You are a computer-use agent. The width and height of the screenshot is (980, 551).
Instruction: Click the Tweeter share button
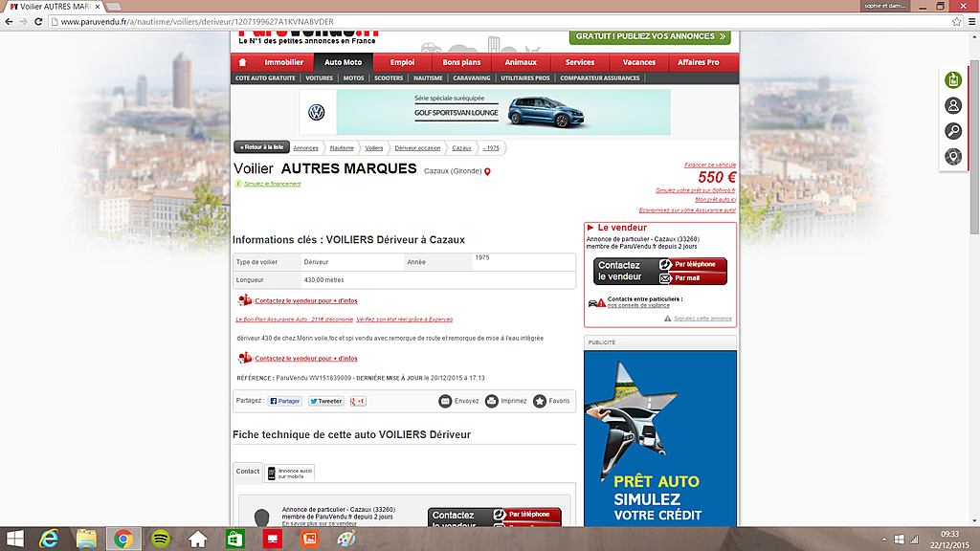[x=325, y=401]
